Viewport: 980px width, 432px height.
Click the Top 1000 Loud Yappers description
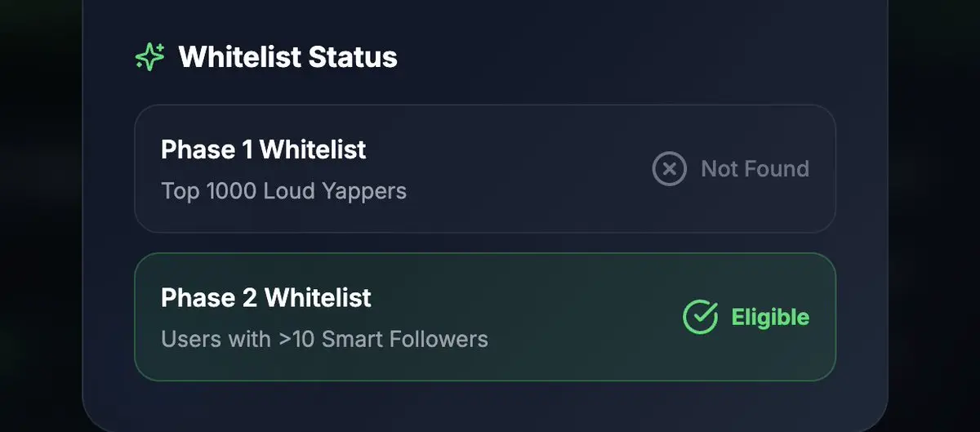283,191
